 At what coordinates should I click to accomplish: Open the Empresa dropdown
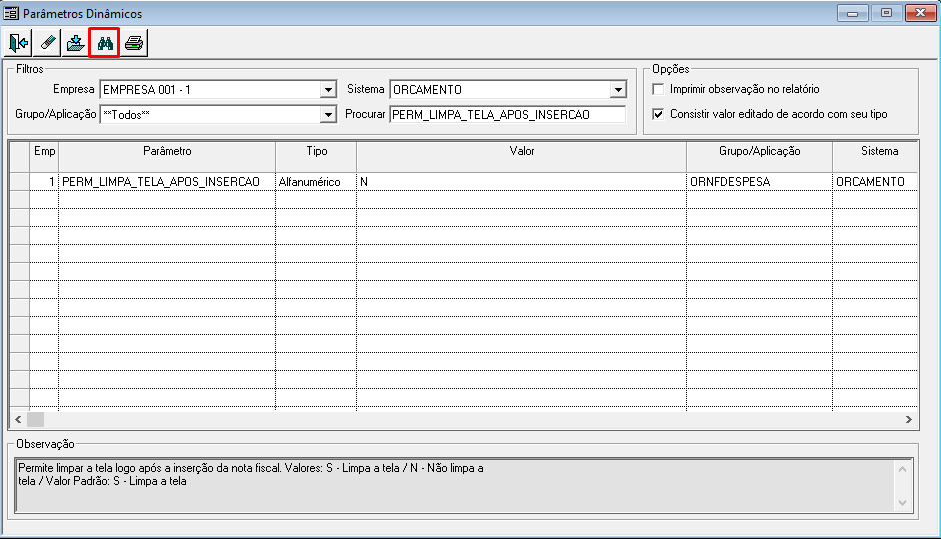tap(328, 90)
